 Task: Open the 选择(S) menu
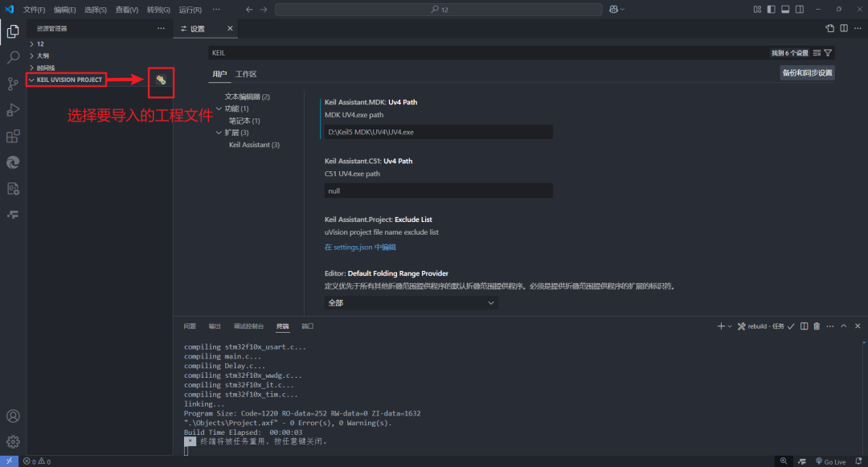(95, 10)
